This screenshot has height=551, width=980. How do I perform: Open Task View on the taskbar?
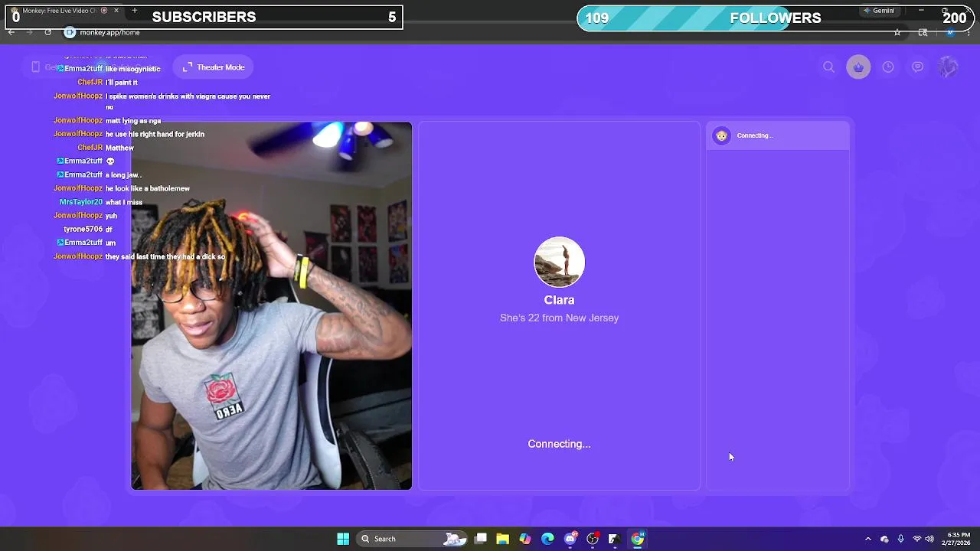(x=481, y=539)
